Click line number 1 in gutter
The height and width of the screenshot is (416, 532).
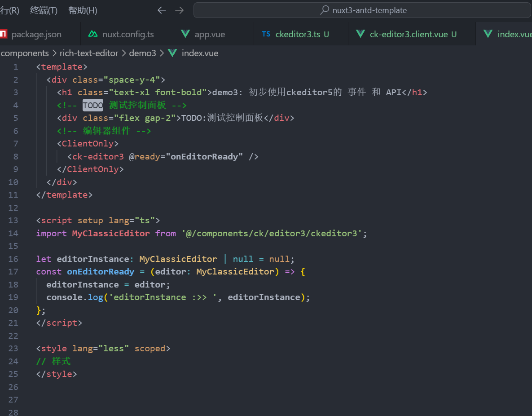pyautogui.click(x=16, y=67)
